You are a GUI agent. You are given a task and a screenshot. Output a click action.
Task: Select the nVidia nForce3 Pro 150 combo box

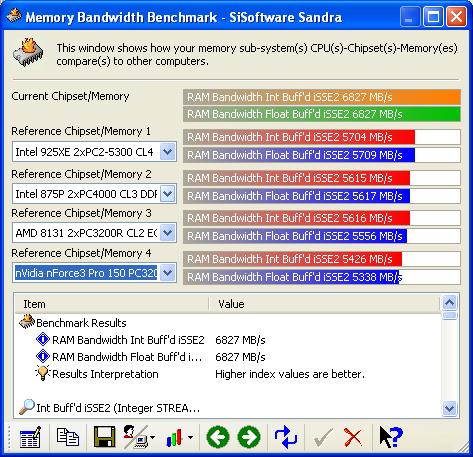[94, 273]
